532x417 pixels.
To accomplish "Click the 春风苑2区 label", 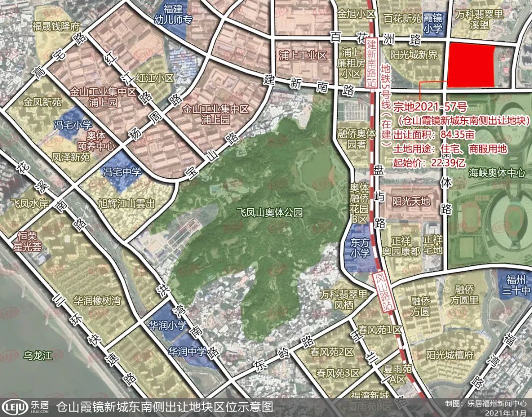I will tap(332, 352).
